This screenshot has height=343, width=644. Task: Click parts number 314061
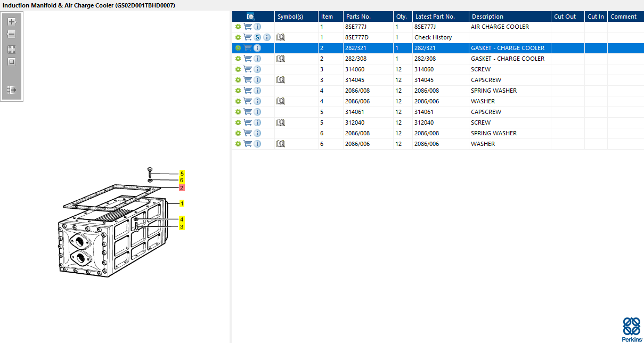tap(355, 112)
